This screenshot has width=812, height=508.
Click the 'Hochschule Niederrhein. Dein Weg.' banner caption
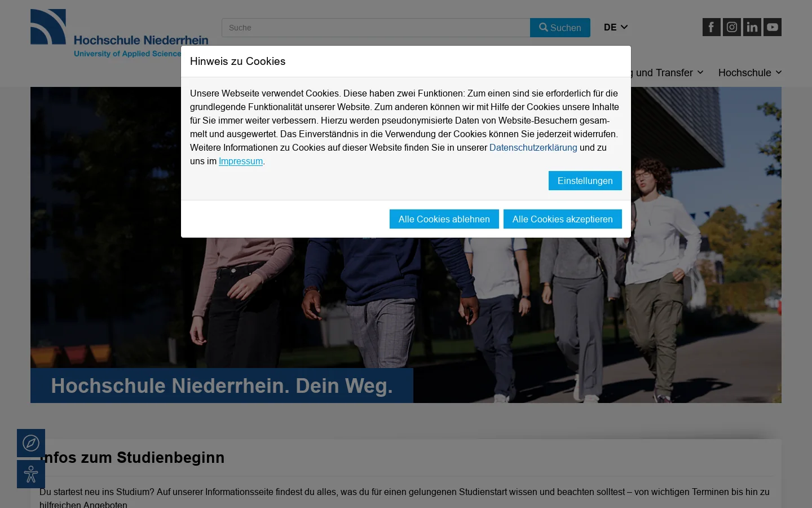pos(222,386)
